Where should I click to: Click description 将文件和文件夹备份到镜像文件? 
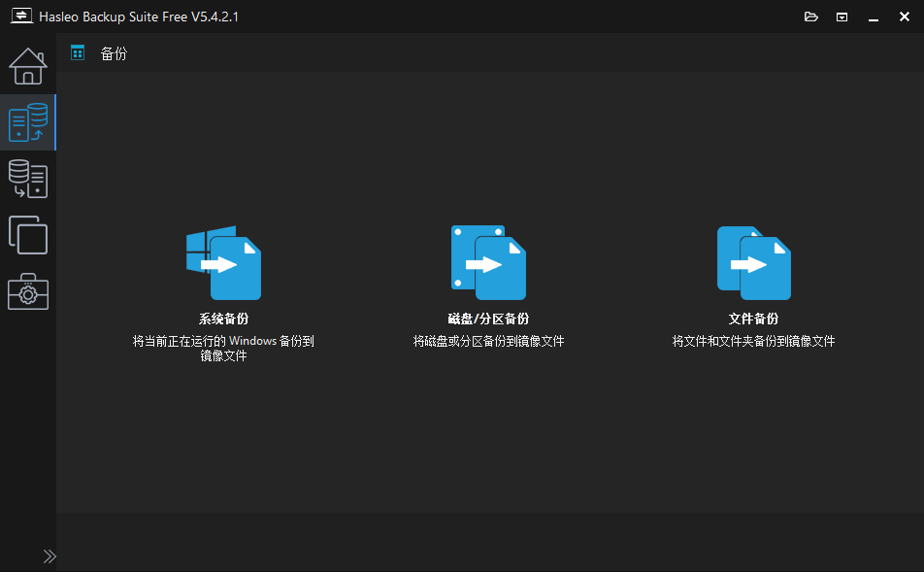[x=753, y=342]
